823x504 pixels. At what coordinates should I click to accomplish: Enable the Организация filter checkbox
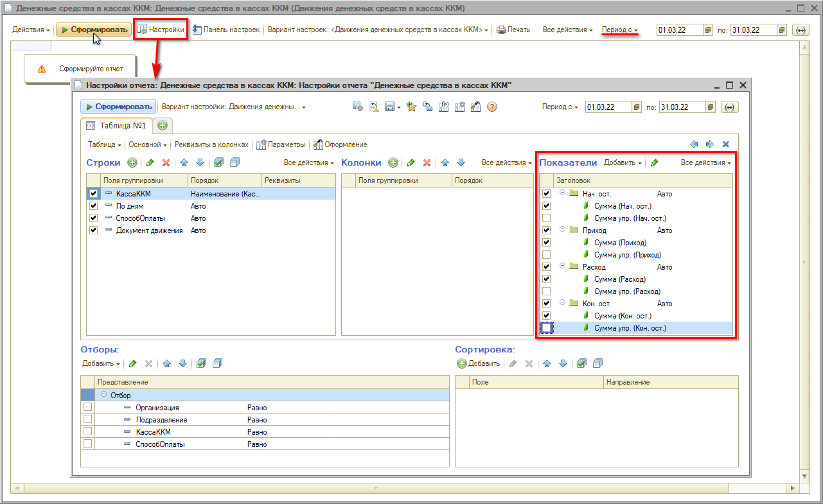87,407
